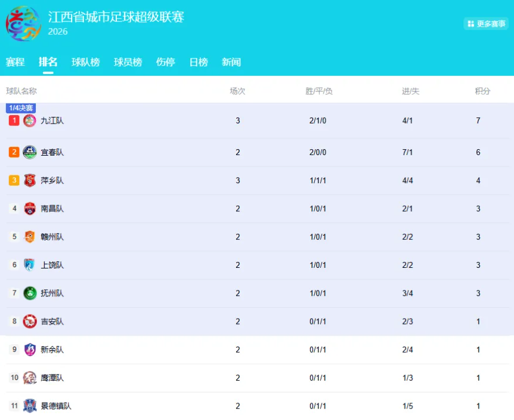This screenshot has height=420, width=514.
Task: Open team name 鹰潭队
Action: point(52,378)
